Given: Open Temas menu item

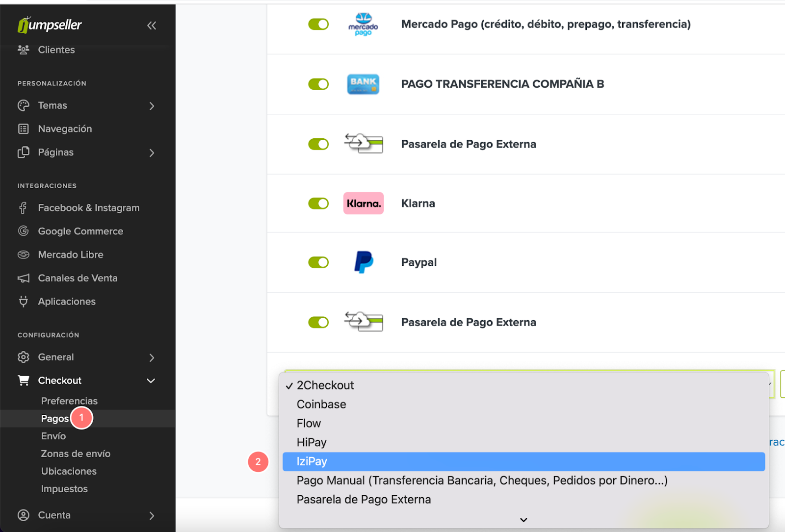Looking at the screenshot, I should pyautogui.click(x=52, y=105).
